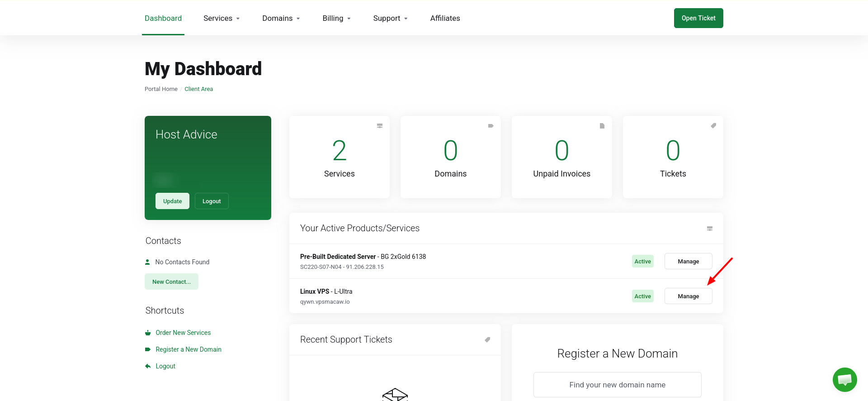Click the No Contacts Found text
The image size is (868, 401).
coord(182,262)
